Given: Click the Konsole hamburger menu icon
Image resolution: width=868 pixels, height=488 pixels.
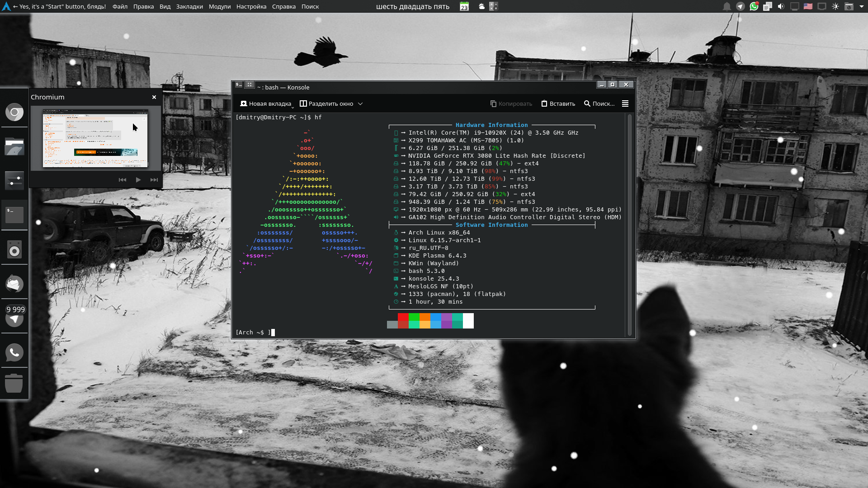Looking at the screenshot, I should 625,103.
